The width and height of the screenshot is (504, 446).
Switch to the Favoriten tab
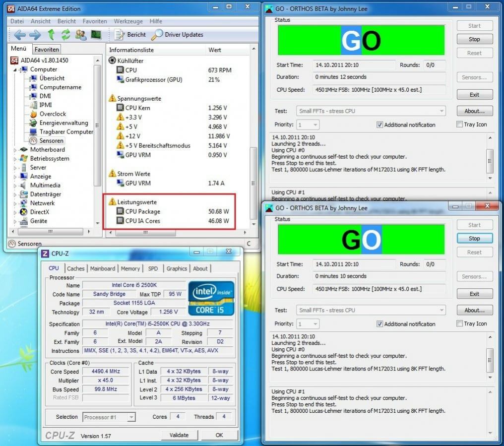click(x=47, y=49)
